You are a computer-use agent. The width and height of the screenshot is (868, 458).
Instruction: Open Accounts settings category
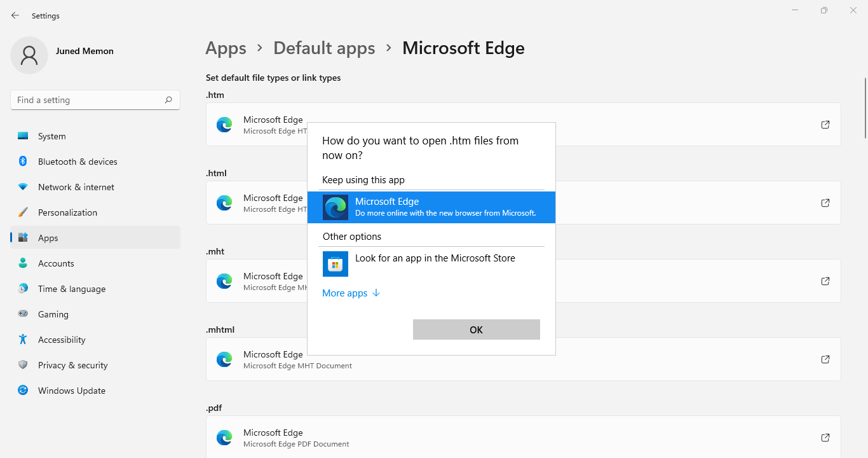95,263
